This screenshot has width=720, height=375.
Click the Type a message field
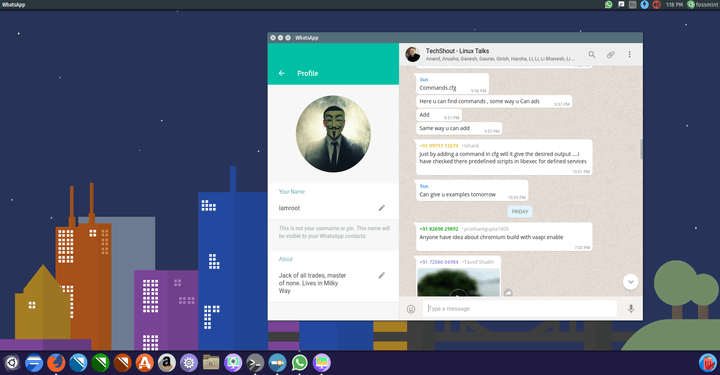(x=520, y=309)
